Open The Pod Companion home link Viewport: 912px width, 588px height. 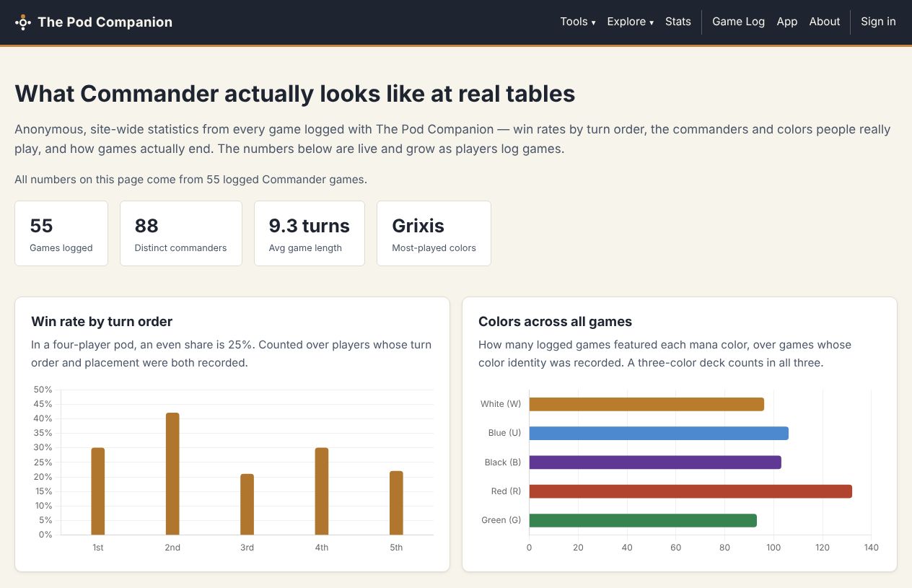94,22
